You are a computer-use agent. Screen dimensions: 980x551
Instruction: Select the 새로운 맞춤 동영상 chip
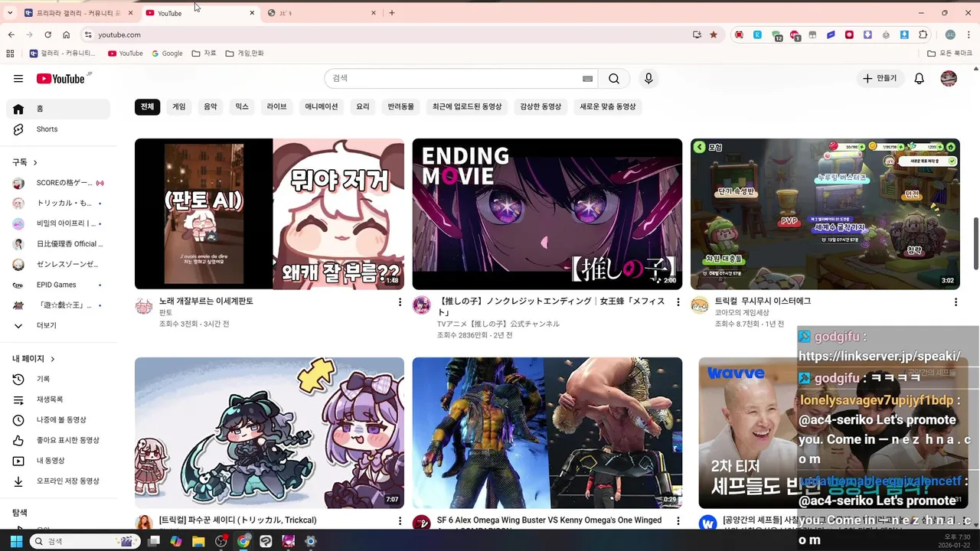[608, 107]
